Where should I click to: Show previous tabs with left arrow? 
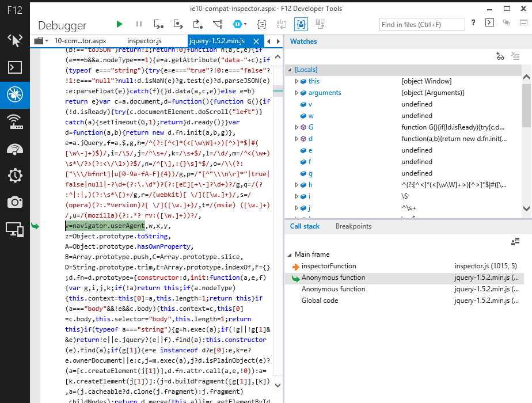269,41
